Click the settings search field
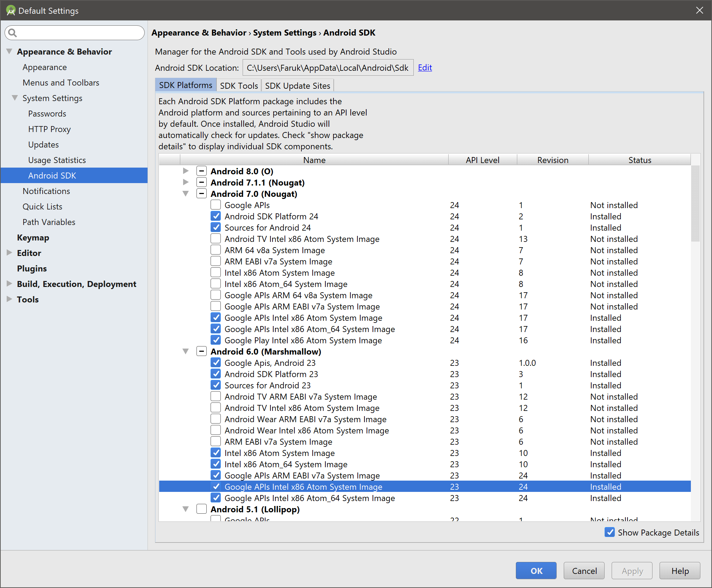 tap(75, 33)
